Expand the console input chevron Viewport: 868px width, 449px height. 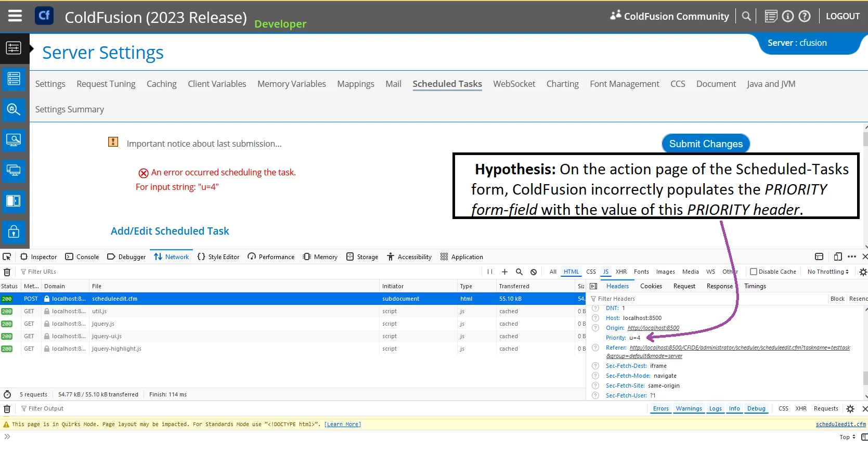(7, 437)
